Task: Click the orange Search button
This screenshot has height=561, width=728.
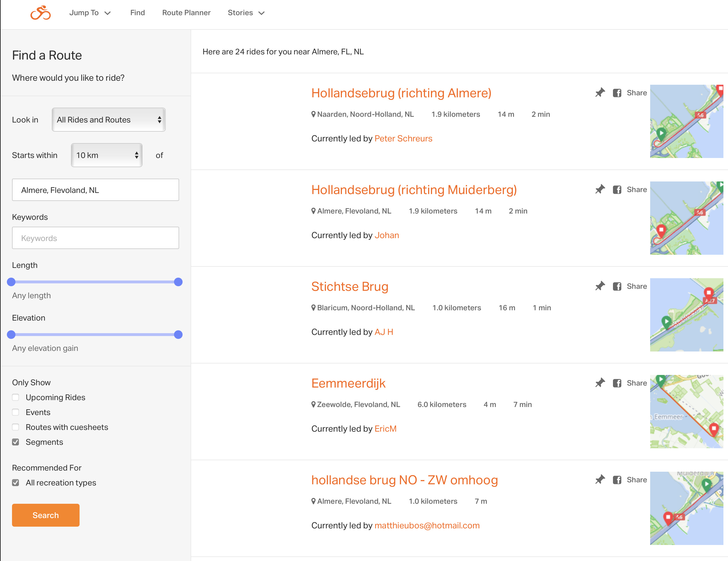Action: click(x=46, y=515)
